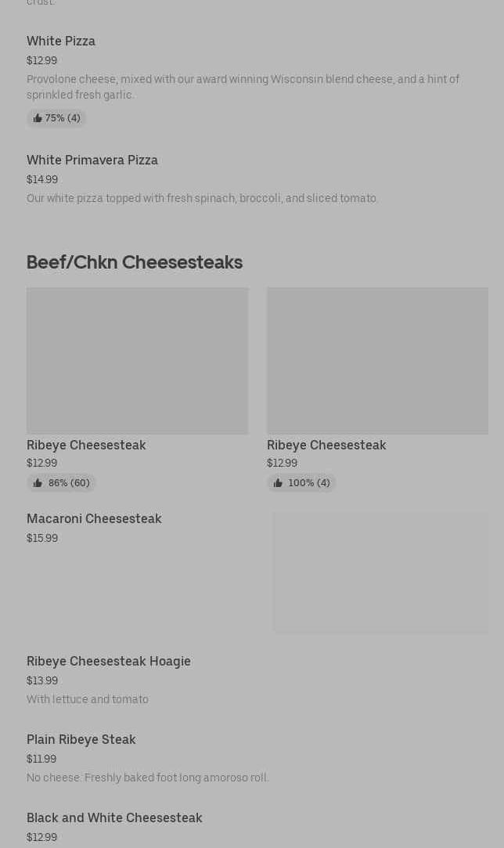
Task: Click left Ribeye Cheesesteak title text
Action: [x=86, y=445]
